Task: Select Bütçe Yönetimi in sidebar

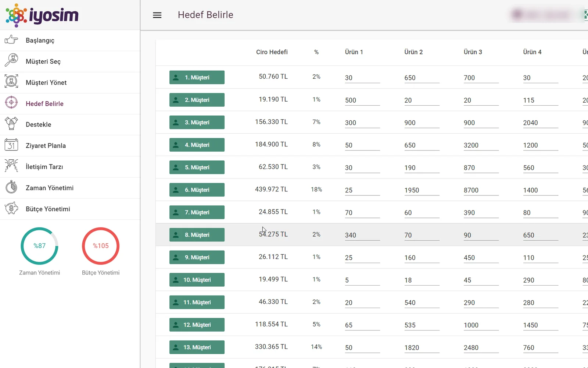Action: click(70, 209)
